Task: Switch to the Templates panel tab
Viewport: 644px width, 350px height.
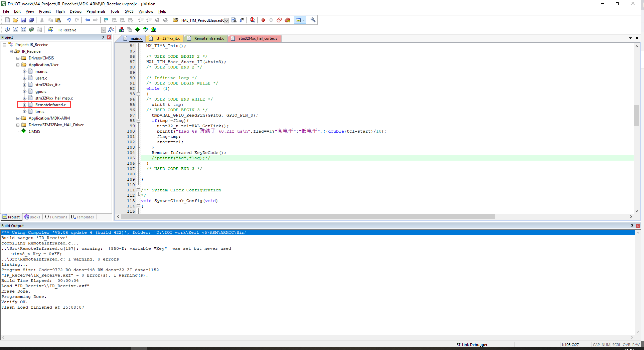Action: pos(83,217)
